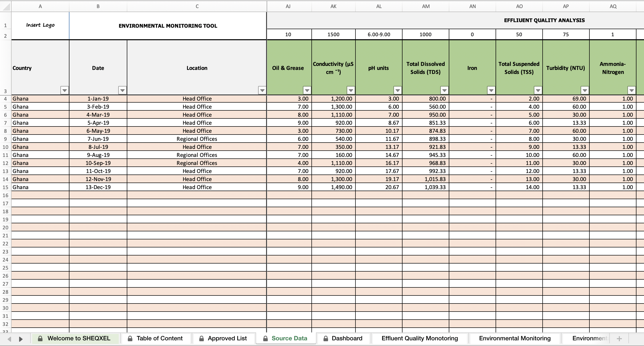Select TSS value 14.00
The width and height of the screenshot is (644, 346).
[519, 187]
